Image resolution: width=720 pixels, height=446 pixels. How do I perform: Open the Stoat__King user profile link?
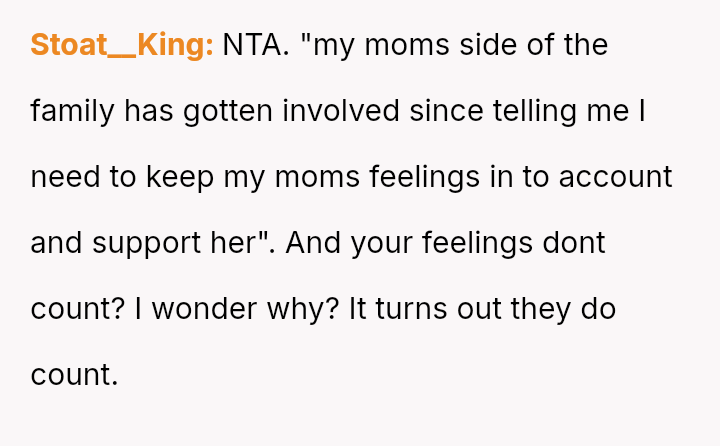[x=121, y=45]
